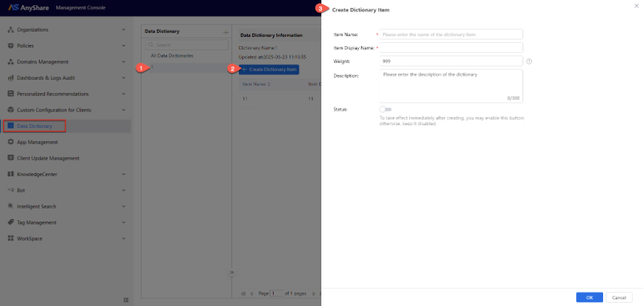Close the Create Dictionary Item panel

click(637, 5)
